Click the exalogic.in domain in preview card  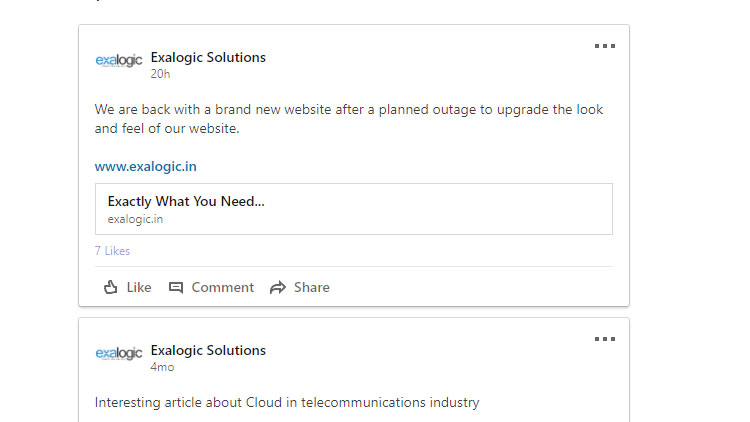135,219
